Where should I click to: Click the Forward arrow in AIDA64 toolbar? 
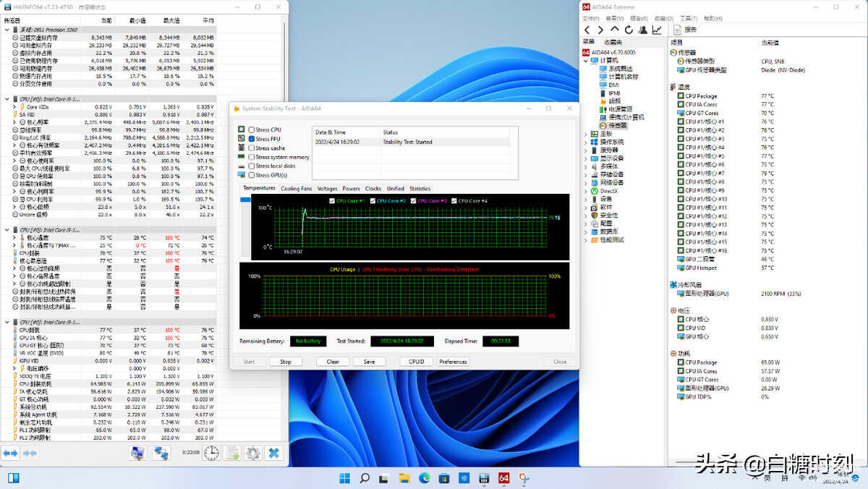pos(601,30)
